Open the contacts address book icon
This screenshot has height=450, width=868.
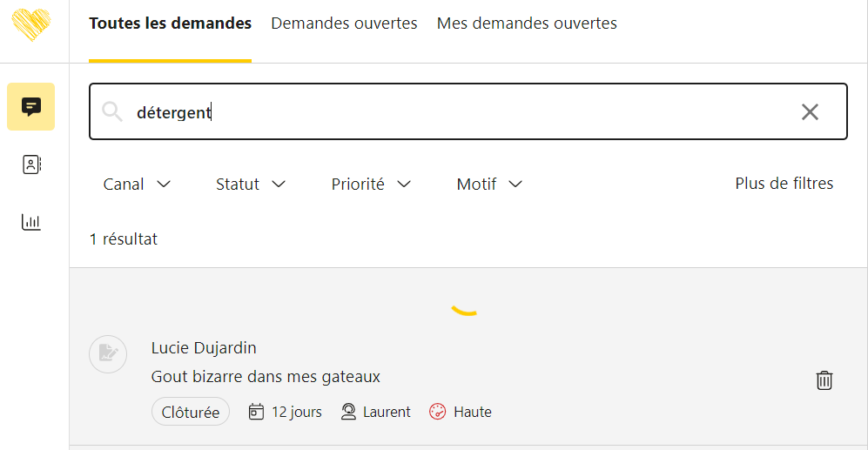coord(31,165)
